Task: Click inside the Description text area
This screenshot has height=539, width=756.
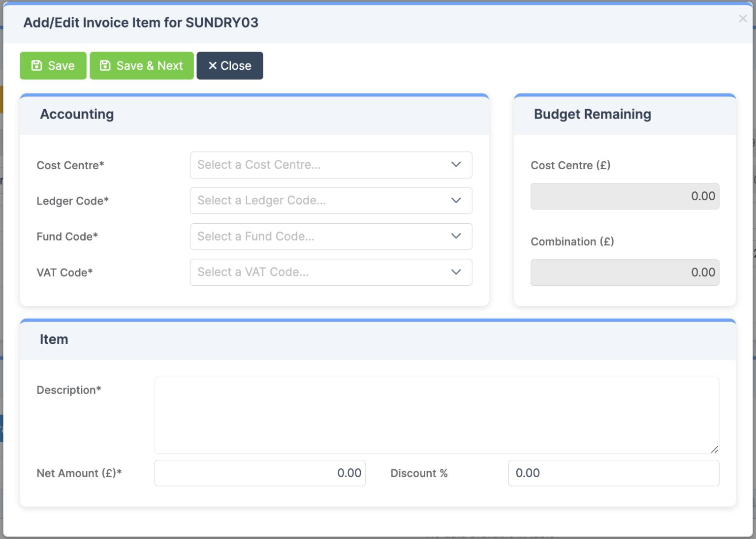Action: click(436, 415)
